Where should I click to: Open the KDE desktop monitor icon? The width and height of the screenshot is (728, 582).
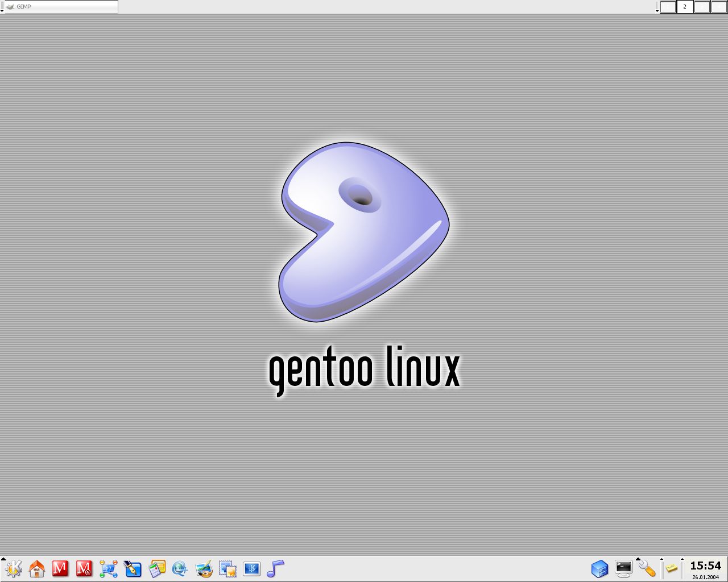tap(252, 568)
